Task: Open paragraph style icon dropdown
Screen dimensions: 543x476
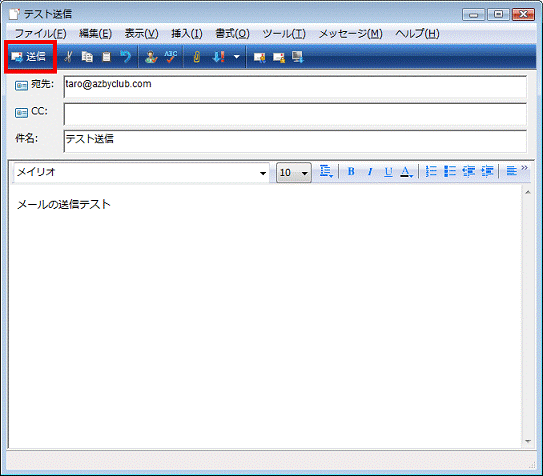Action: pos(326,171)
